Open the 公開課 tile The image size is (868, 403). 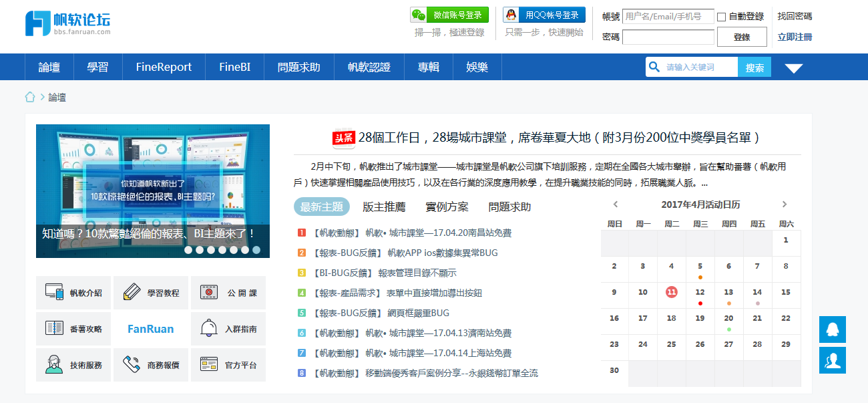coord(228,293)
